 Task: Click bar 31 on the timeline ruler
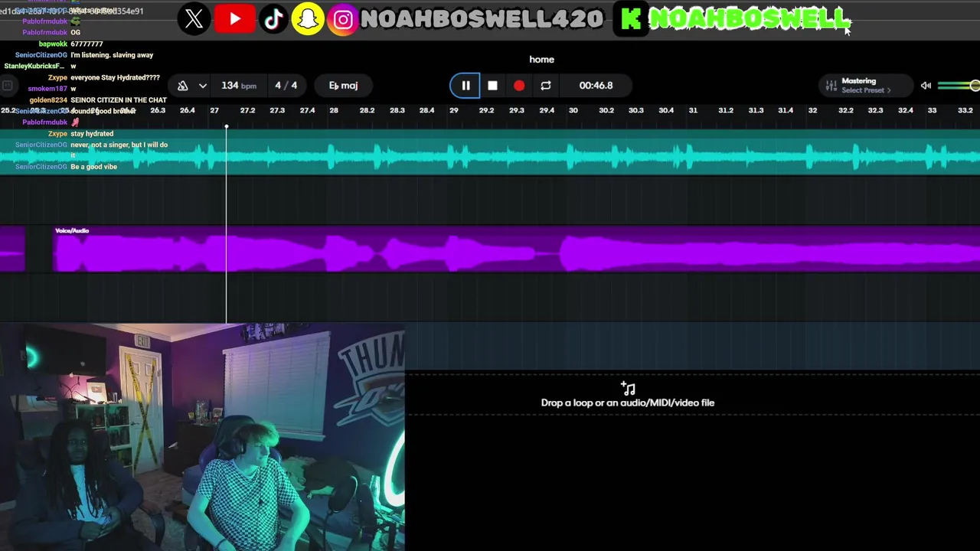693,110
